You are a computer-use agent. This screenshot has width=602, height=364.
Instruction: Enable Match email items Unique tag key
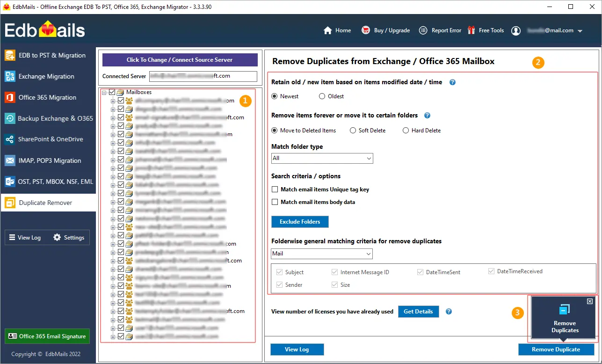coord(275,189)
